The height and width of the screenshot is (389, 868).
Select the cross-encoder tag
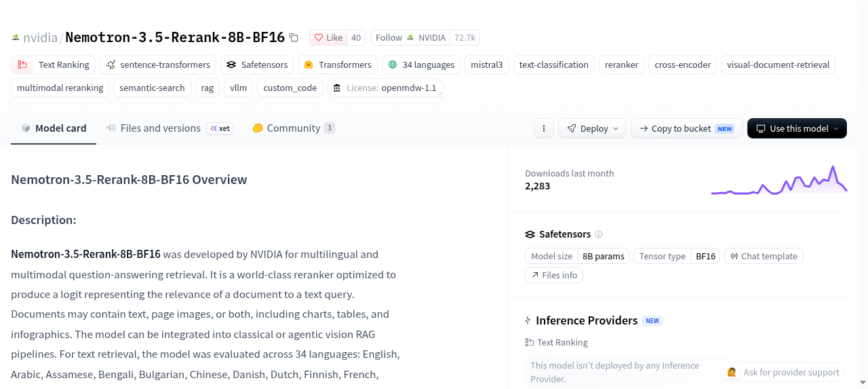tap(683, 64)
